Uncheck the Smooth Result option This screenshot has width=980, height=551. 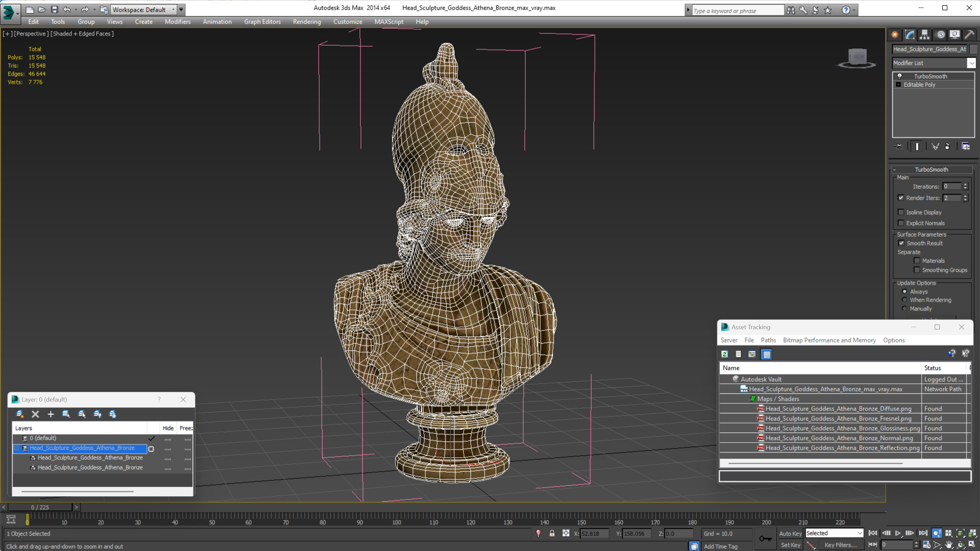[x=901, y=243]
